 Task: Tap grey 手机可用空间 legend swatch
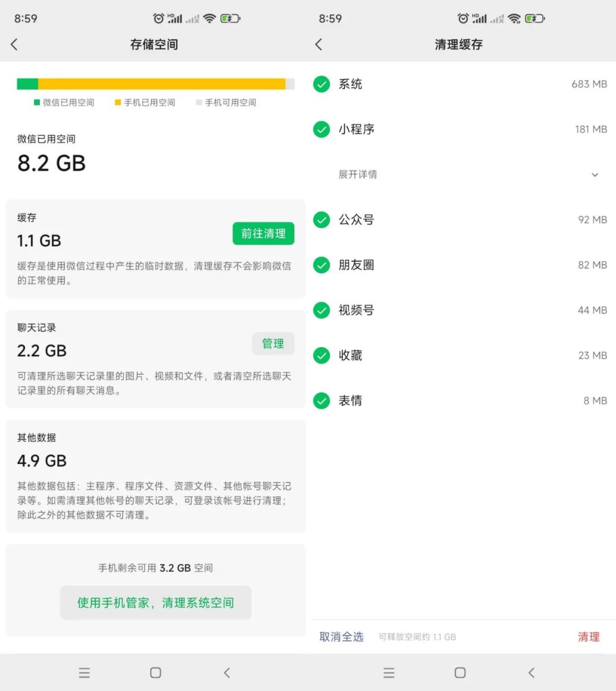click(199, 103)
